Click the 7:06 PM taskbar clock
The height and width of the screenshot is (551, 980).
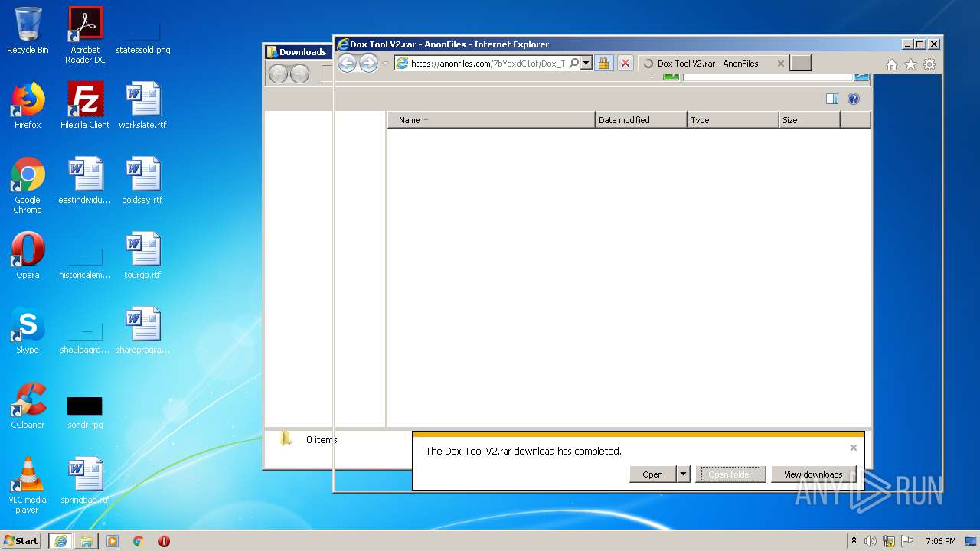[x=940, y=541]
